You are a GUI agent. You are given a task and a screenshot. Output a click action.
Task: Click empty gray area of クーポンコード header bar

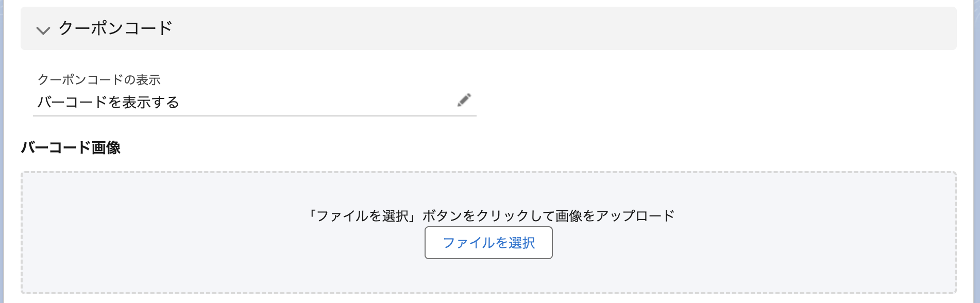point(567,28)
